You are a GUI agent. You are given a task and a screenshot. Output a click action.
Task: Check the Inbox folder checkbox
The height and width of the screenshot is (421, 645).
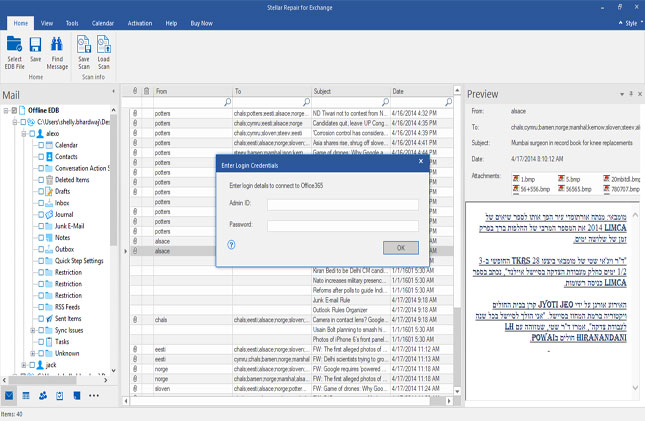tap(41, 203)
